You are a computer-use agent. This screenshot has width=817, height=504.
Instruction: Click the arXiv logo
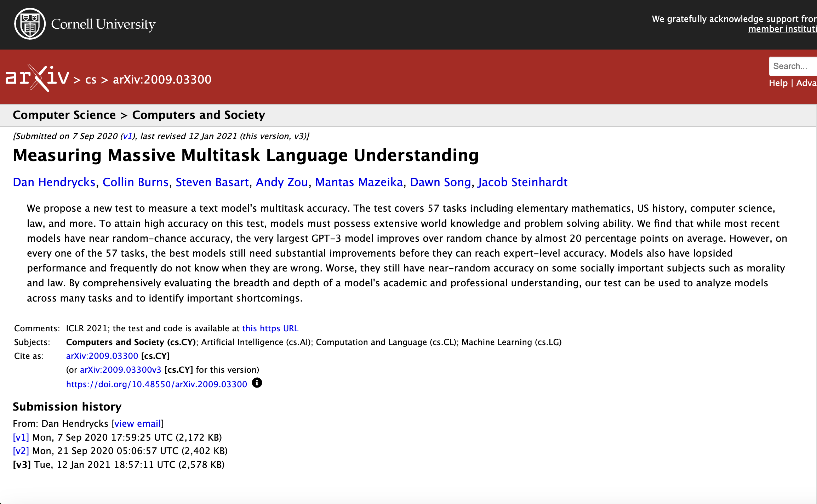(x=37, y=78)
